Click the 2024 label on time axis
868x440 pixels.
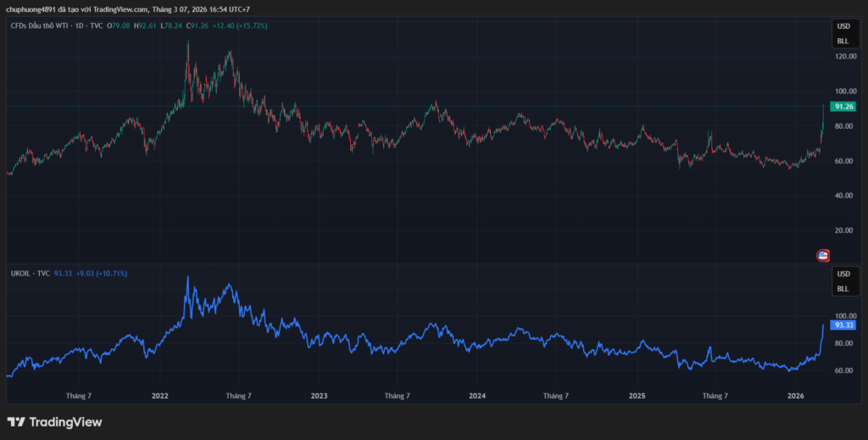tap(477, 395)
